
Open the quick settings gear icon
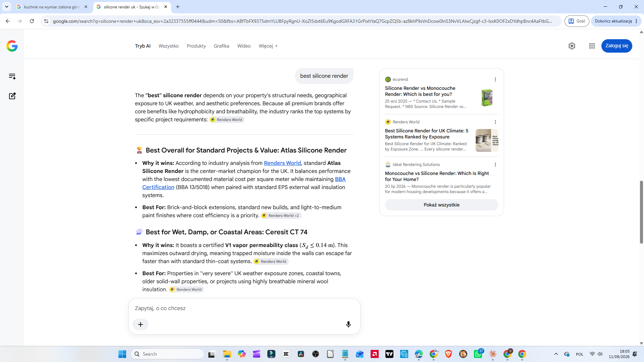point(572,46)
